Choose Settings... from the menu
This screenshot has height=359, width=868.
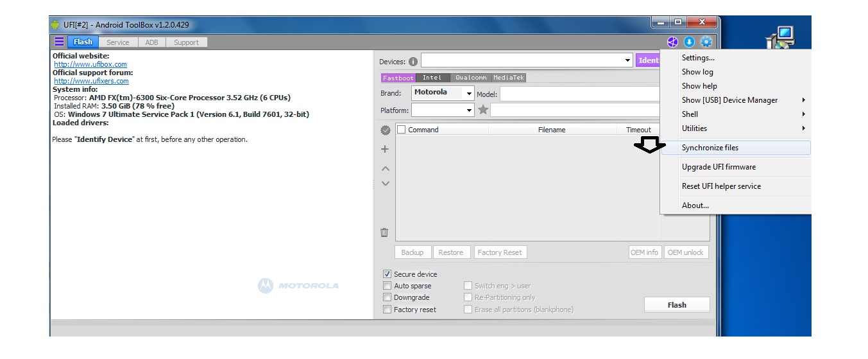click(x=736, y=58)
